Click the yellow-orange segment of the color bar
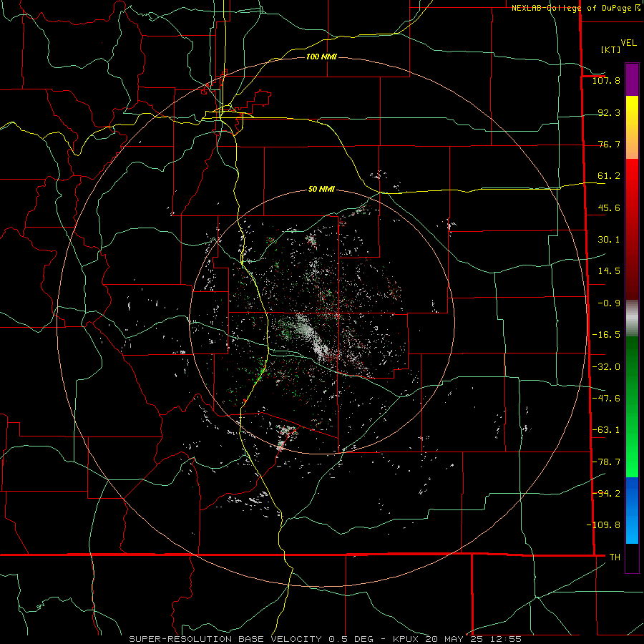Viewport: 644px width, 644px height. tap(632, 127)
